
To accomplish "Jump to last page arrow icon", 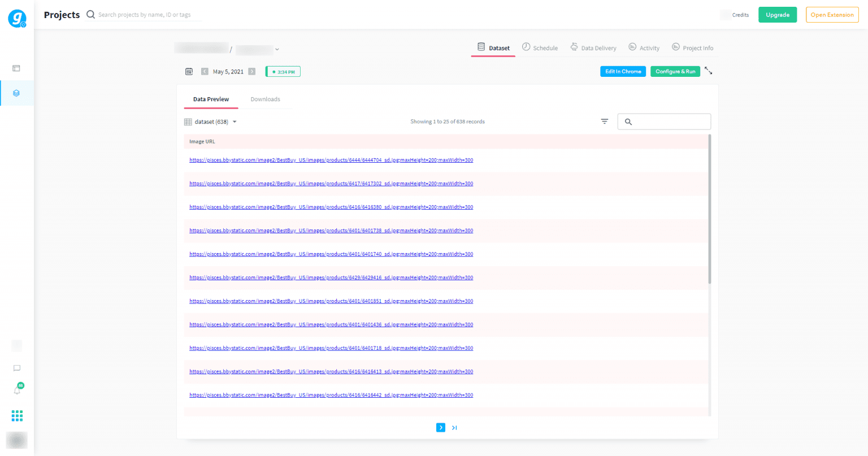I will coord(454,428).
